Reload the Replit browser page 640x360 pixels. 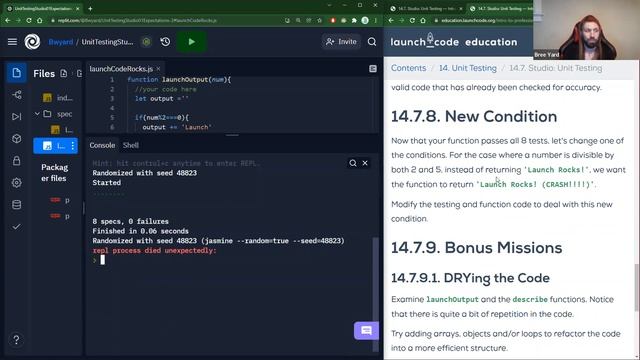(29, 20)
